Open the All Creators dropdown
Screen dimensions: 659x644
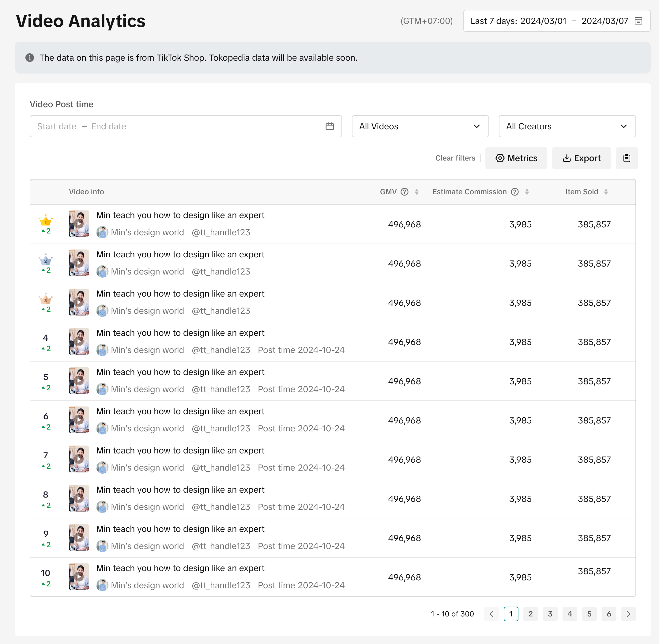tap(567, 126)
